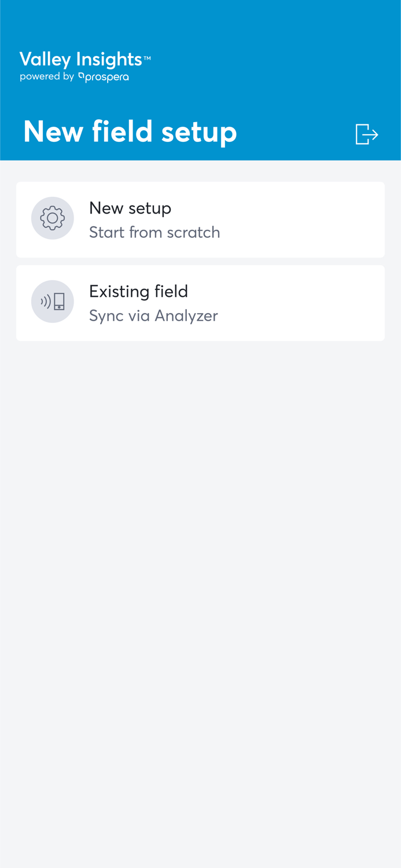The width and height of the screenshot is (401, 868).
Task: Click the Valley Insights logo text
Action: click(81, 60)
